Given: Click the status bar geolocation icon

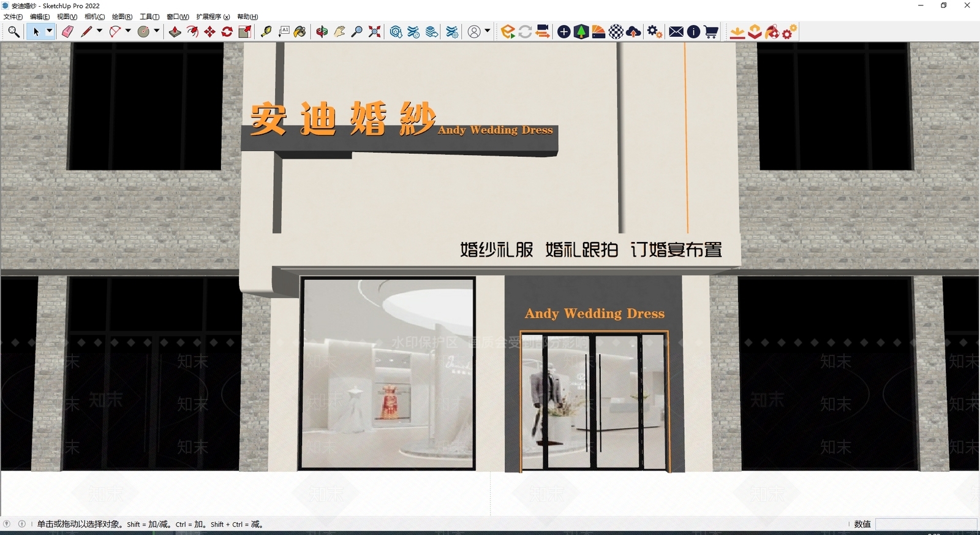Looking at the screenshot, I should (7, 524).
